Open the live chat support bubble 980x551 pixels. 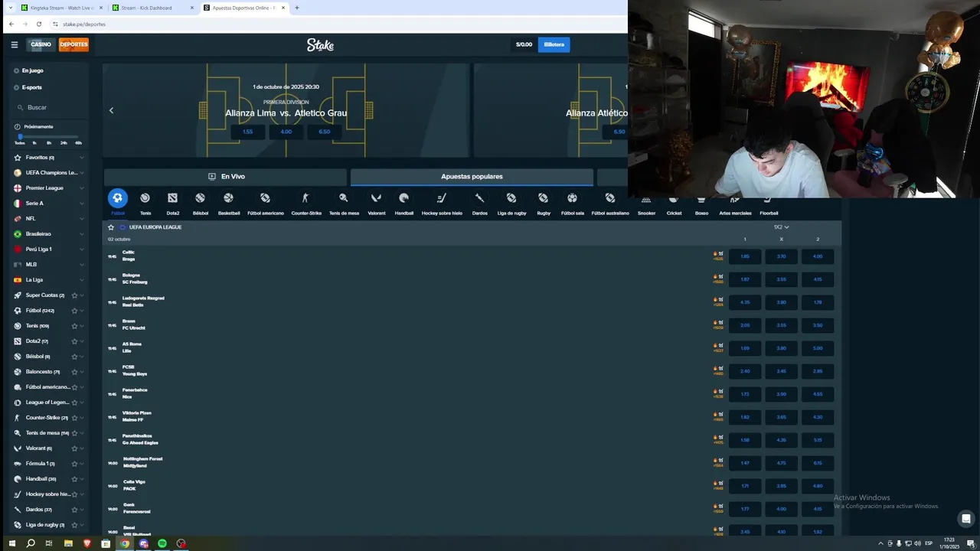click(966, 519)
